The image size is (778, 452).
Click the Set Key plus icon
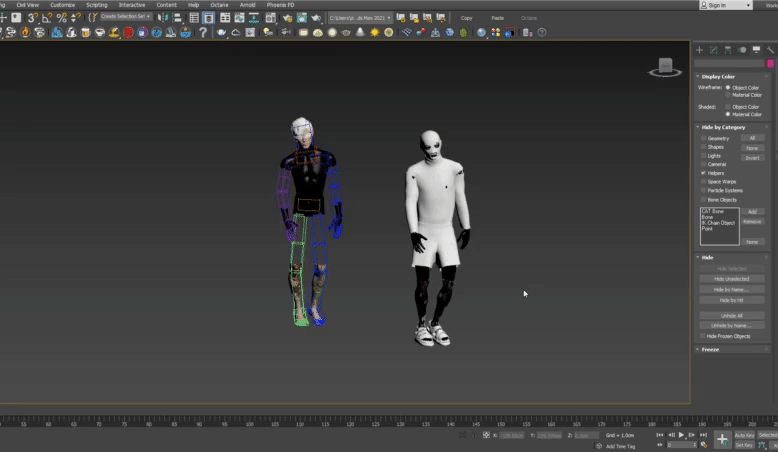coord(721,439)
